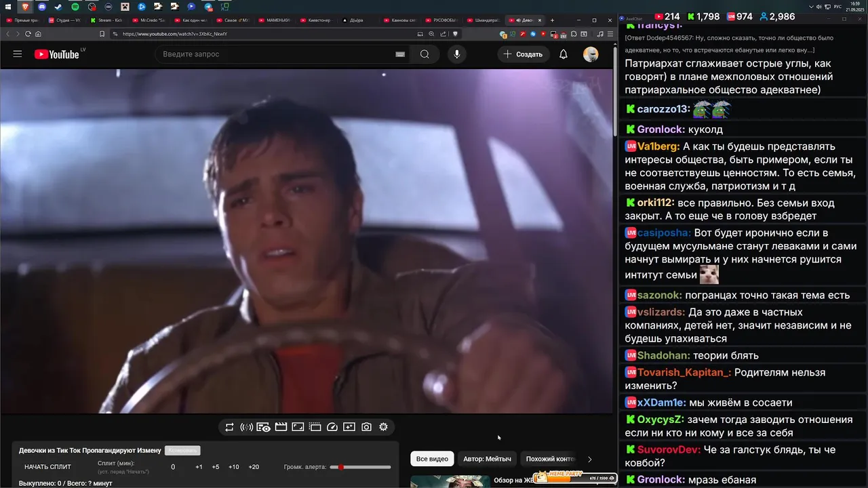
Task: Click the browser back arrow
Action: 8,34
